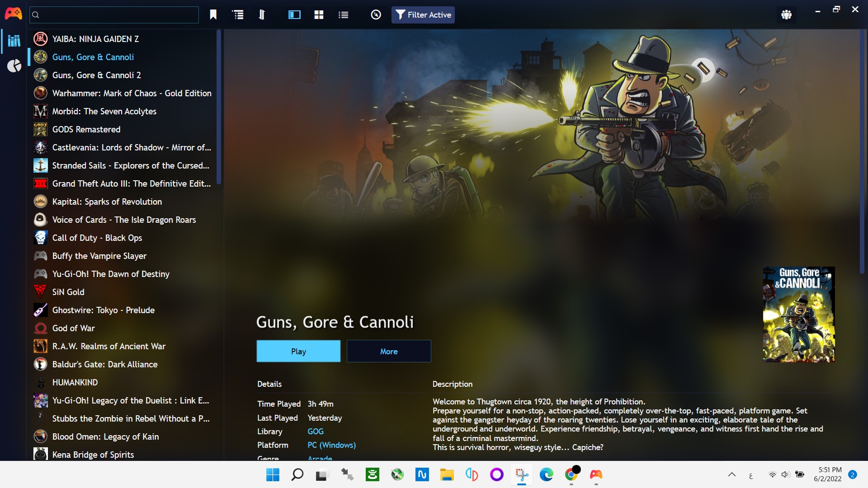Open the Playnite main menu controller icon
Screen dimensions: 868x488
(x=13, y=14)
